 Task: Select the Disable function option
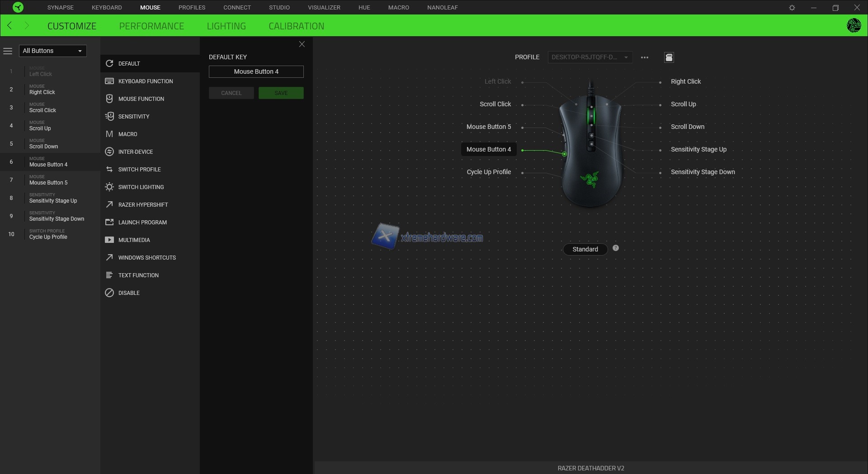coord(129,293)
